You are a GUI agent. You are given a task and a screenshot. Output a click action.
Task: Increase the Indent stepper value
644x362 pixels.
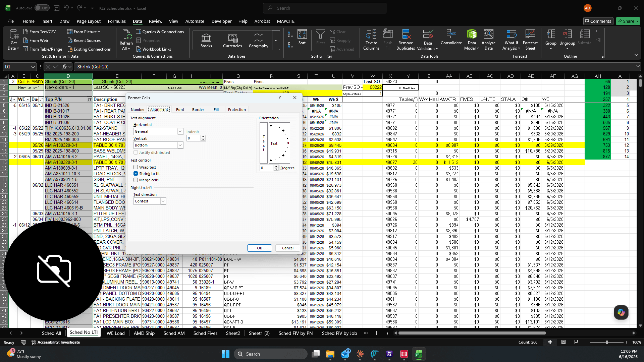click(x=203, y=137)
